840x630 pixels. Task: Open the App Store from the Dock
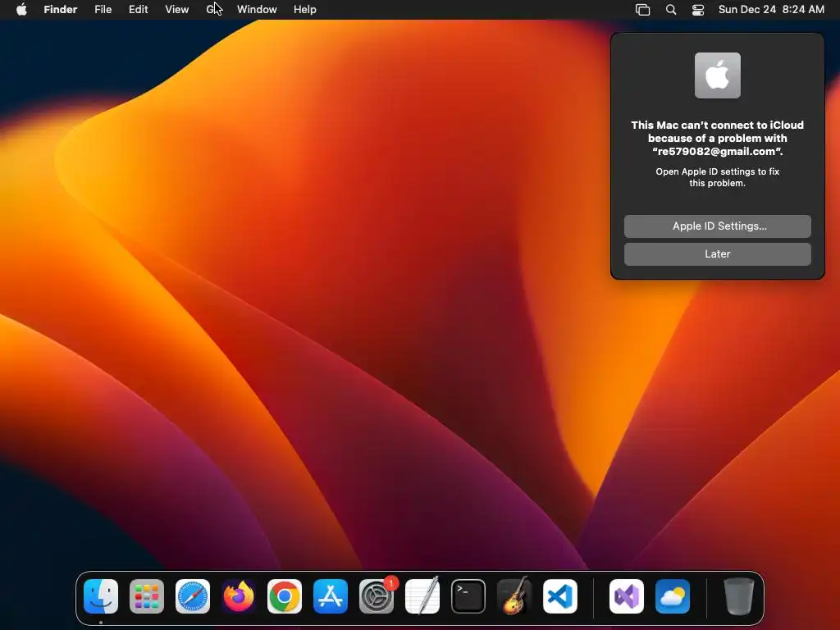[331, 596]
